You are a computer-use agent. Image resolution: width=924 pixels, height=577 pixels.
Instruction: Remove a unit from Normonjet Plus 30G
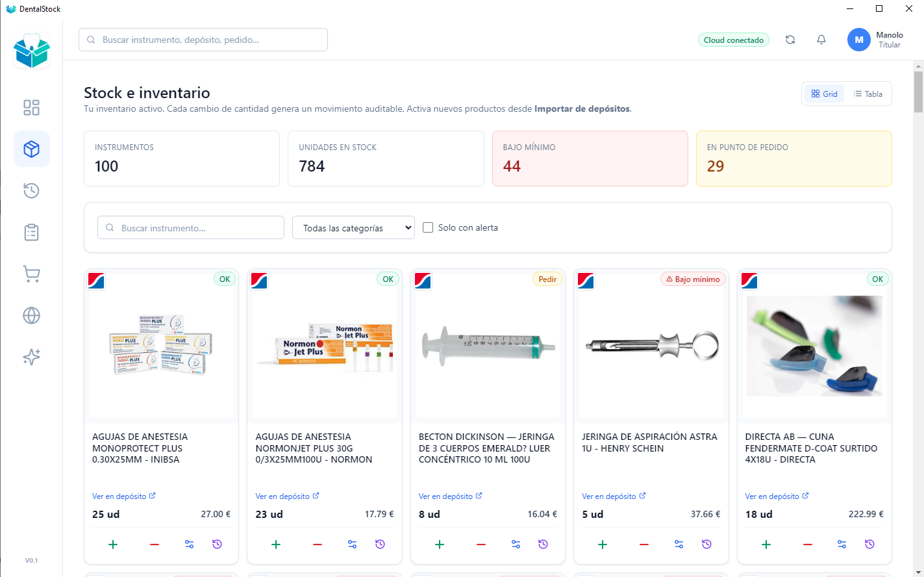pyautogui.click(x=318, y=545)
